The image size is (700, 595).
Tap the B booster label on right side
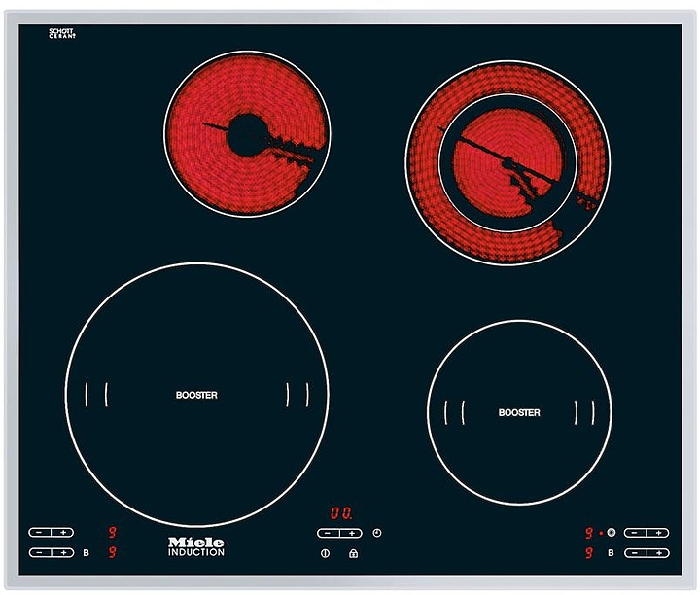click(x=611, y=553)
